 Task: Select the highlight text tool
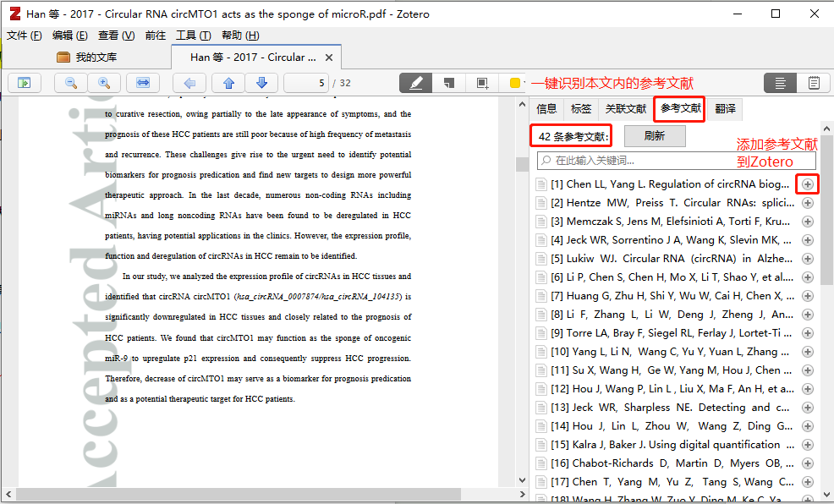(x=416, y=83)
